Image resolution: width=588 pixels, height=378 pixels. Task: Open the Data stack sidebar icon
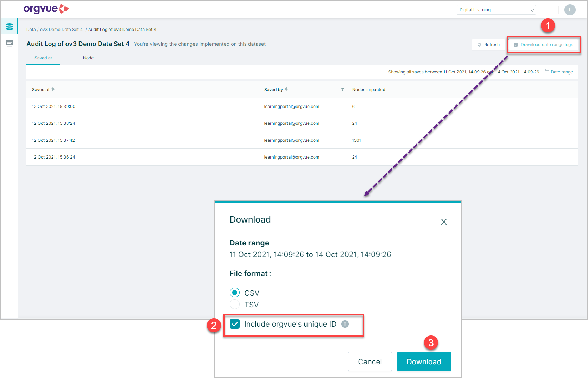(10, 26)
